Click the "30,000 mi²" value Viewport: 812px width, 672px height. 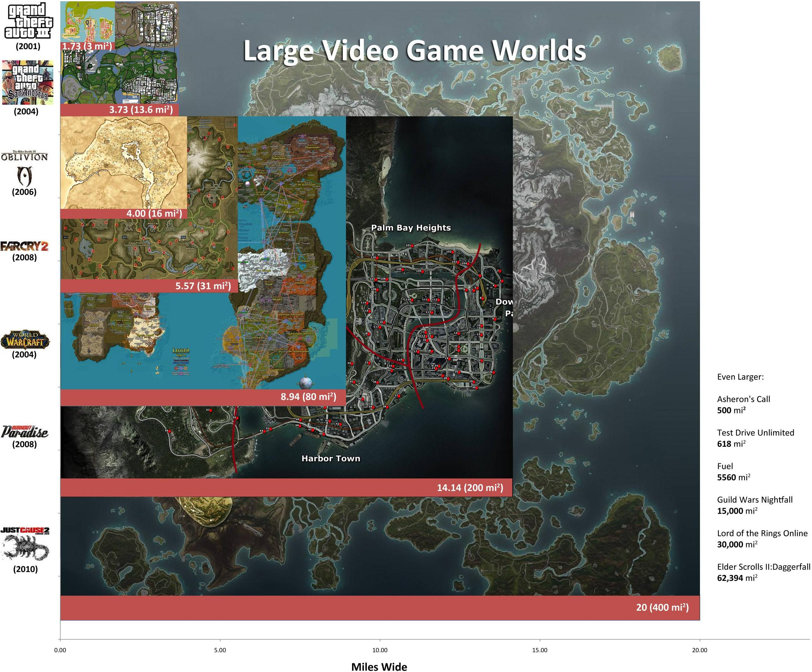737,544
